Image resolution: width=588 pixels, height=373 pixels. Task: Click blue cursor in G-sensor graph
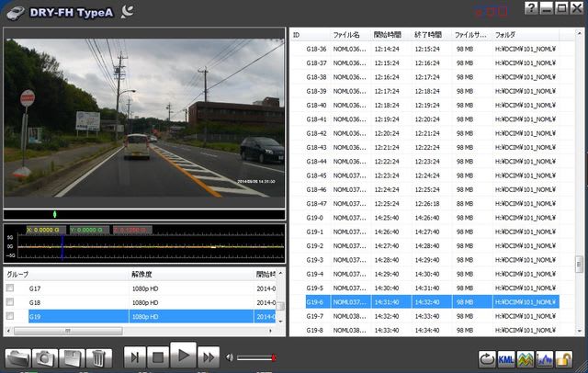pyautogui.click(x=62, y=246)
